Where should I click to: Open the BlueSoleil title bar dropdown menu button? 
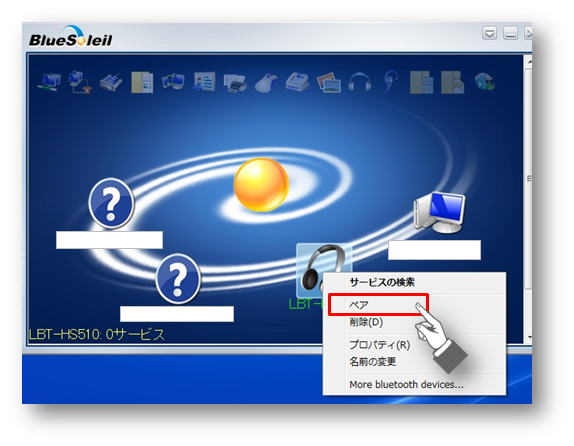pyautogui.click(x=489, y=33)
